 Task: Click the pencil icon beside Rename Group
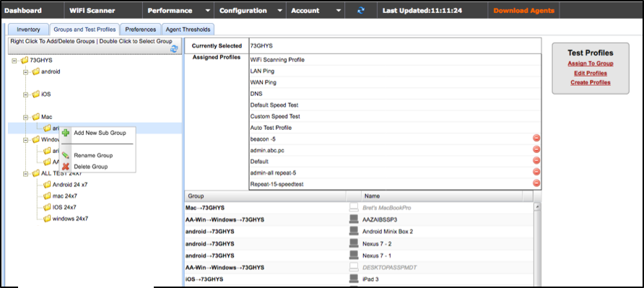[65, 155]
